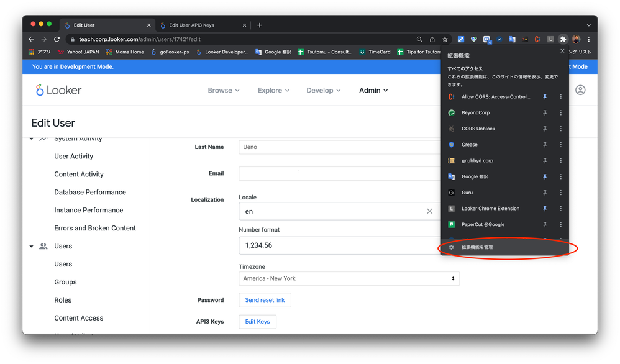Click the zoom magnifier in address bar
Screen dimensions: 620x364
[419, 39]
